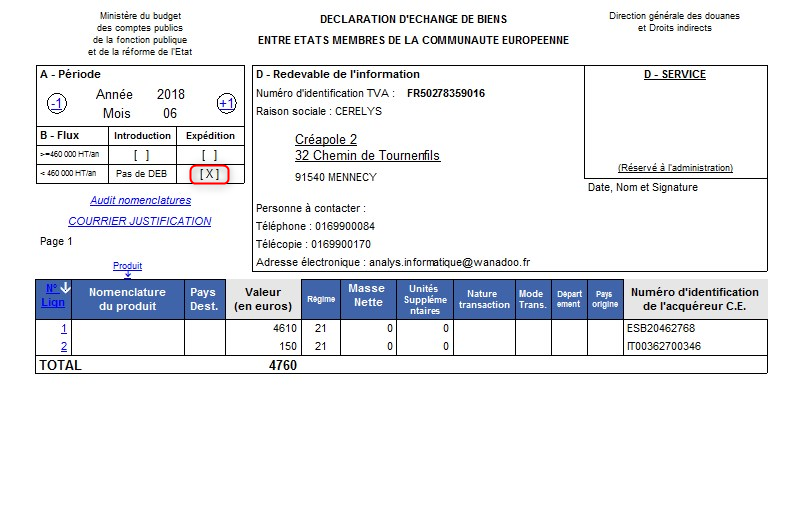Viewport: 788px width, 520px height.
Task: Open line number 1 link
Action: pos(64,328)
